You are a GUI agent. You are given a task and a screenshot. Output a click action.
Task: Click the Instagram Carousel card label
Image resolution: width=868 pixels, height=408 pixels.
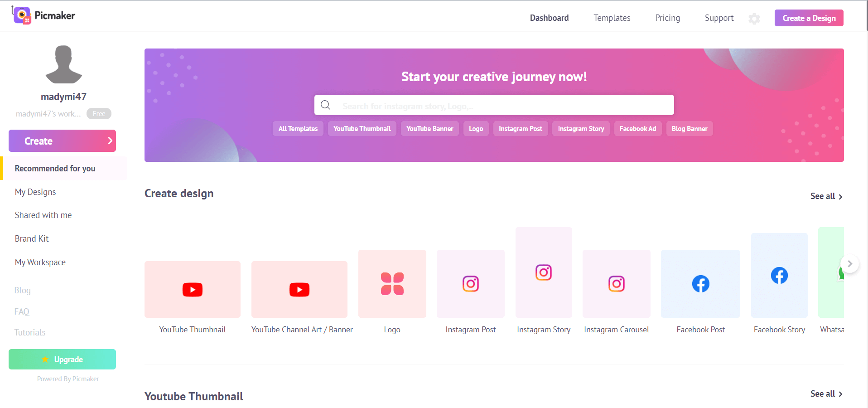(617, 330)
